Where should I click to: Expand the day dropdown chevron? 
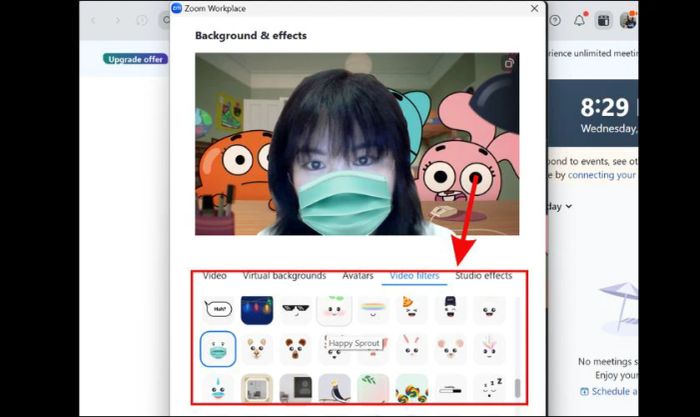point(569,207)
